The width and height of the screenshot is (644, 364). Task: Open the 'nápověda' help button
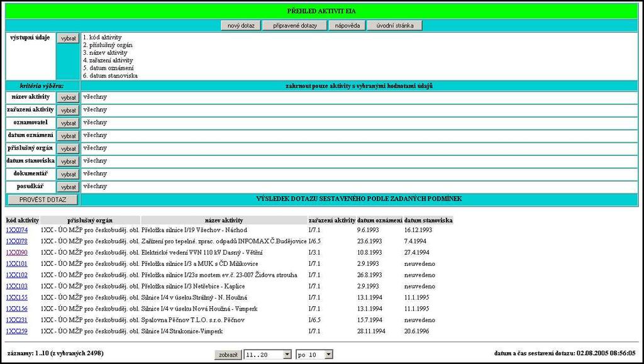pyautogui.click(x=347, y=25)
